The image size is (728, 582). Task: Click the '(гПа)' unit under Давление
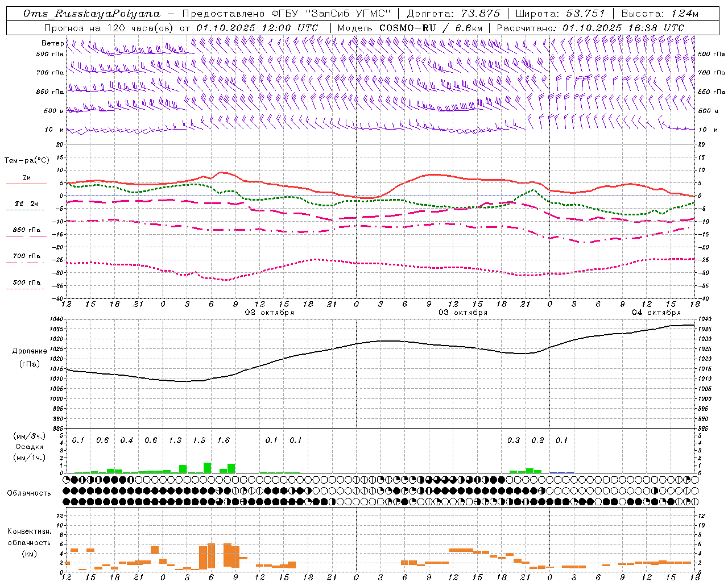(x=30, y=364)
